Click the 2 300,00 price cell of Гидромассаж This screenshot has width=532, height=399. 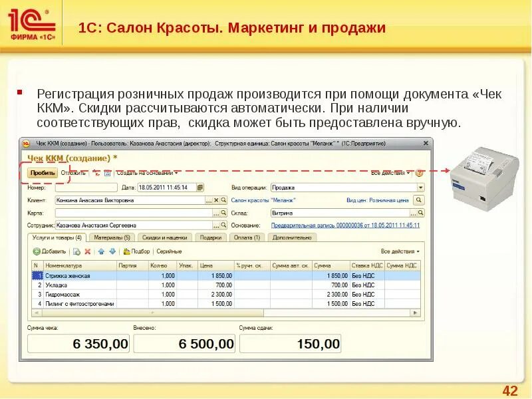(x=215, y=294)
